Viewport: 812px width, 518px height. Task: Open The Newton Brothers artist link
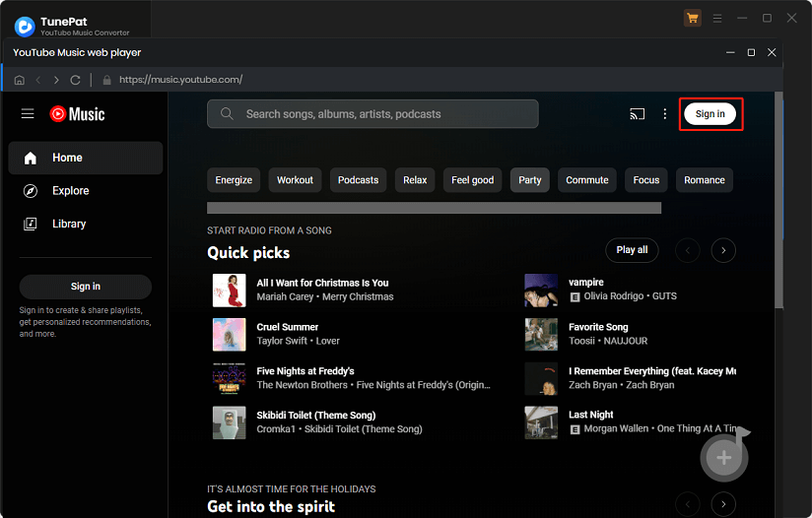[302, 385]
